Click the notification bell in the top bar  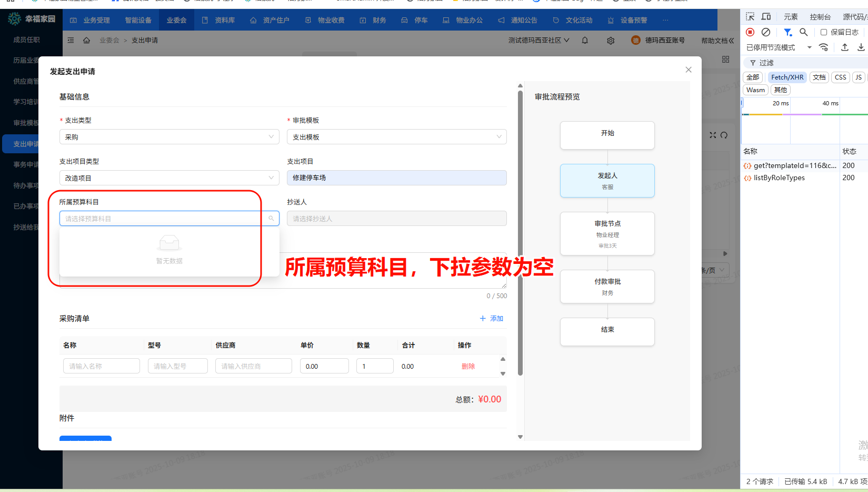pos(584,40)
